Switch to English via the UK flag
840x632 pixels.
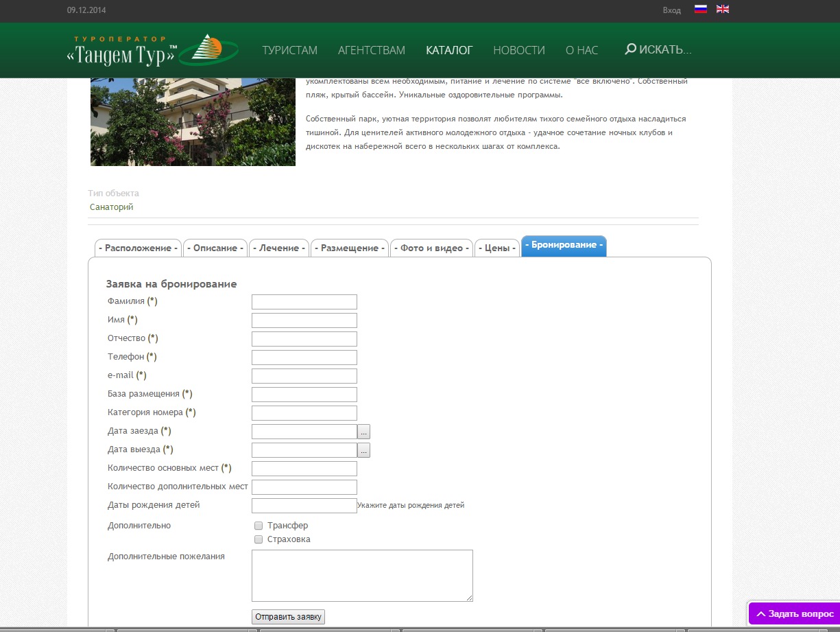(722, 10)
